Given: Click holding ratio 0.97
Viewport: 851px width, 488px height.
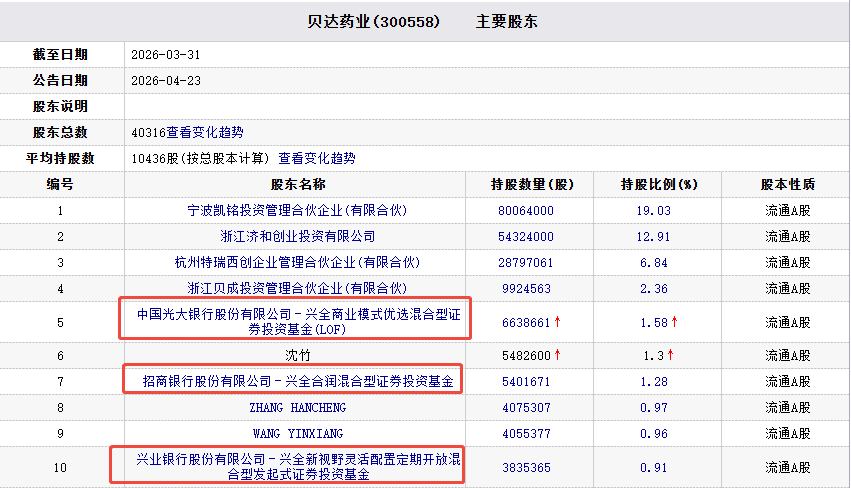Looking at the screenshot, I should coord(653,408).
